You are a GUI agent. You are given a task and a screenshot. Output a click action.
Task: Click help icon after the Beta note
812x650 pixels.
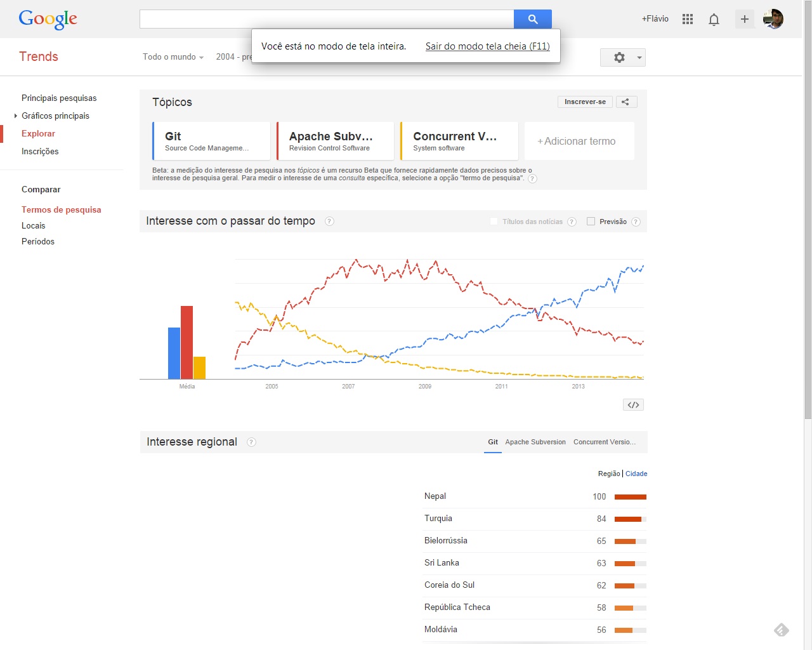click(532, 178)
